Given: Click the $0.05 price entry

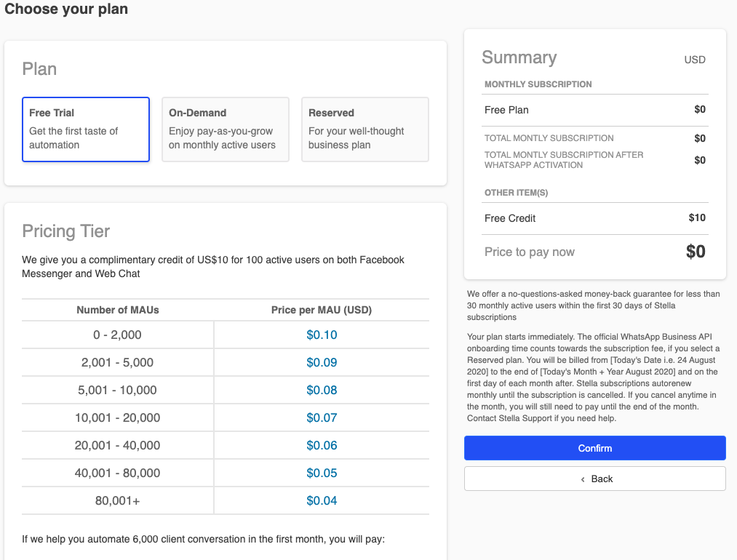Looking at the screenshot, I should point(322,473).
